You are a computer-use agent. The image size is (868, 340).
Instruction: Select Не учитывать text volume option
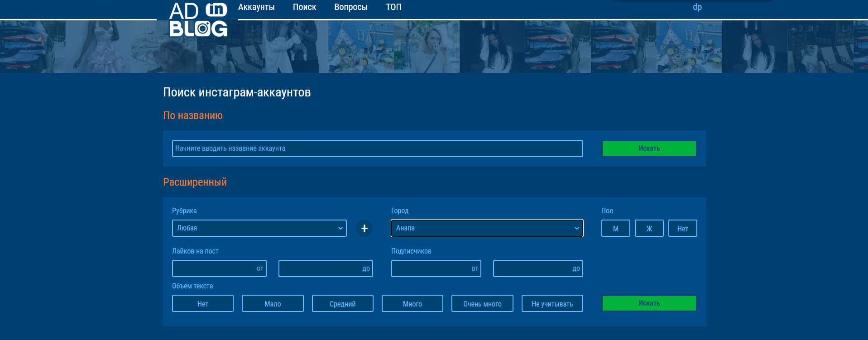552,304
